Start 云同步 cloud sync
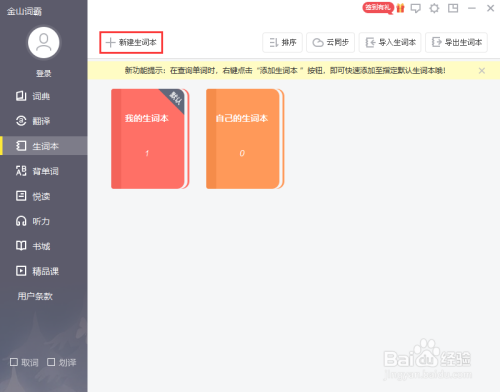Viewport: 500px width, 392px height. point(330,42)
